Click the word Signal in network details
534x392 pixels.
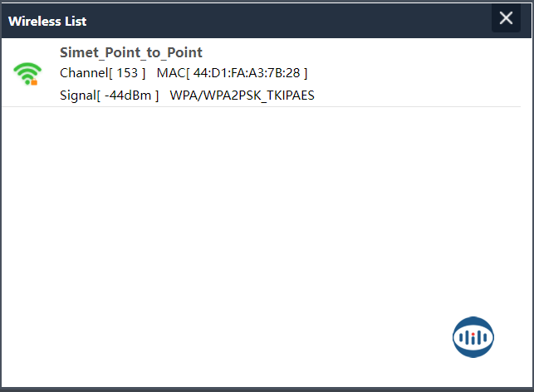[x=77, y=95]
